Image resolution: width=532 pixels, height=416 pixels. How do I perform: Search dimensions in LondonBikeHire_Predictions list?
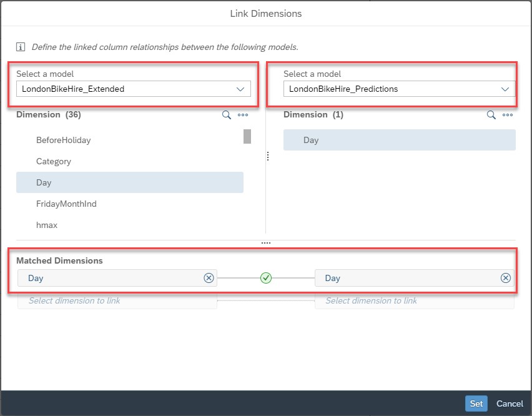[491, 115]
